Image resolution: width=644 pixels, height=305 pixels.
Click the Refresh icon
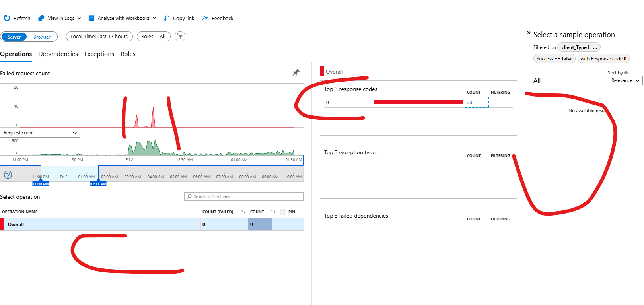(x=7, y=18)
